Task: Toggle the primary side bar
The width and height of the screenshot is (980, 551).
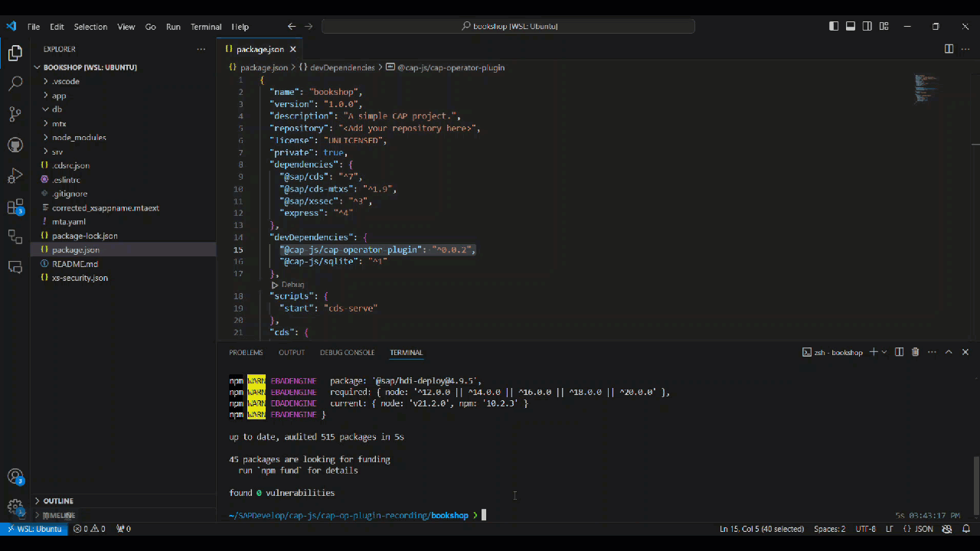Action: coord(834,26)
